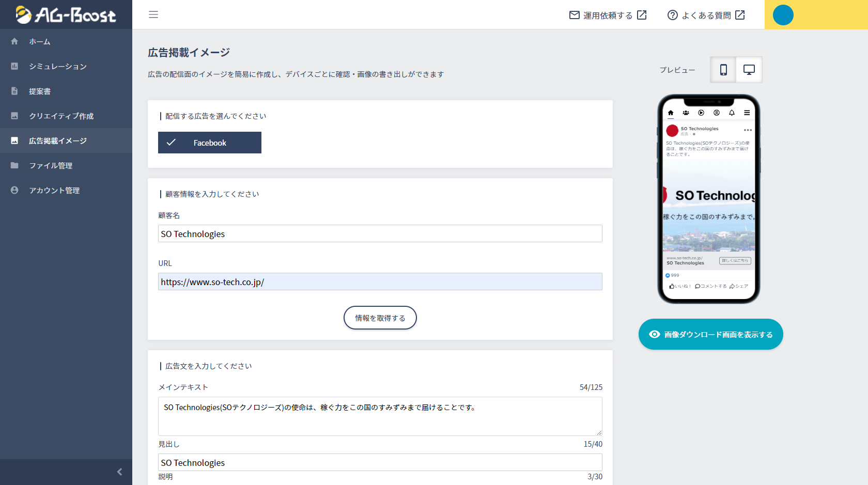Click the アカウント管理 person icon
The width and height of the screenshot is (868, 485).
pos(14,190)
